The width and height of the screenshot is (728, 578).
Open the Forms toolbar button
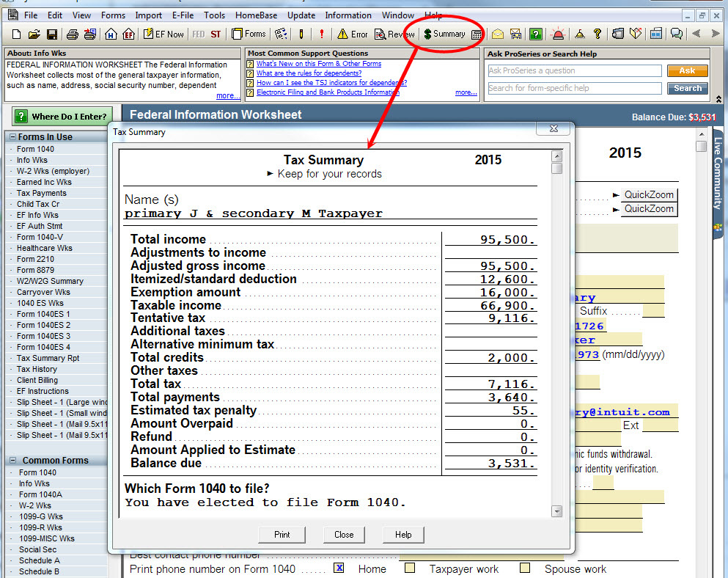tap(249, 34)
